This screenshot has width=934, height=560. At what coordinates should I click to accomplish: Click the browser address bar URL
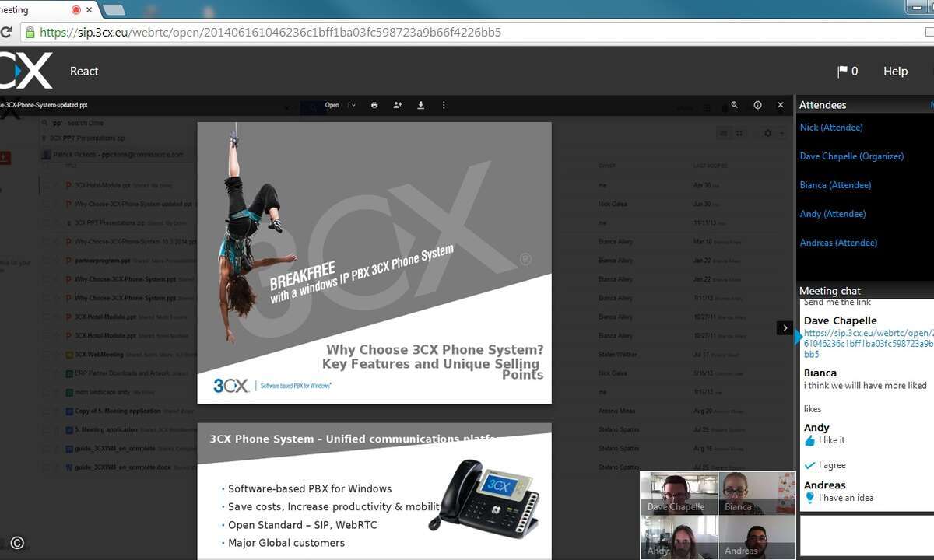[x=270, y=33]
